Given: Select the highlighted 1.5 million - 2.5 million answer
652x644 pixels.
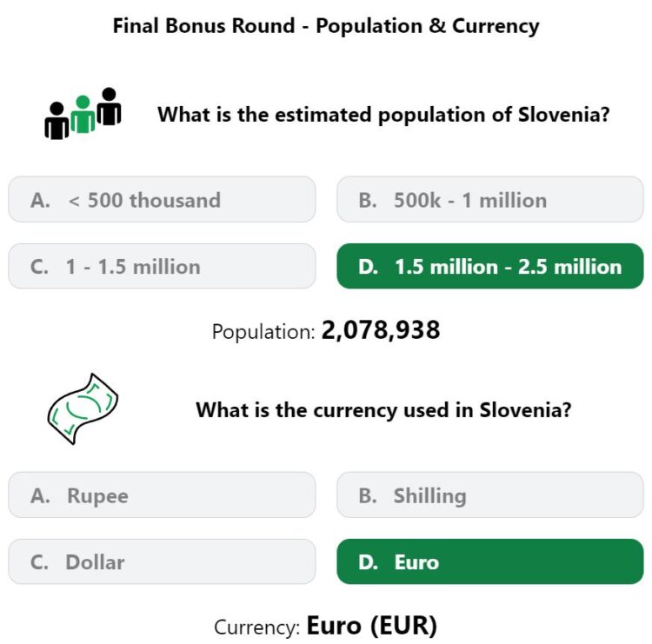Looking at the screenshot, I should pos(489,267).
